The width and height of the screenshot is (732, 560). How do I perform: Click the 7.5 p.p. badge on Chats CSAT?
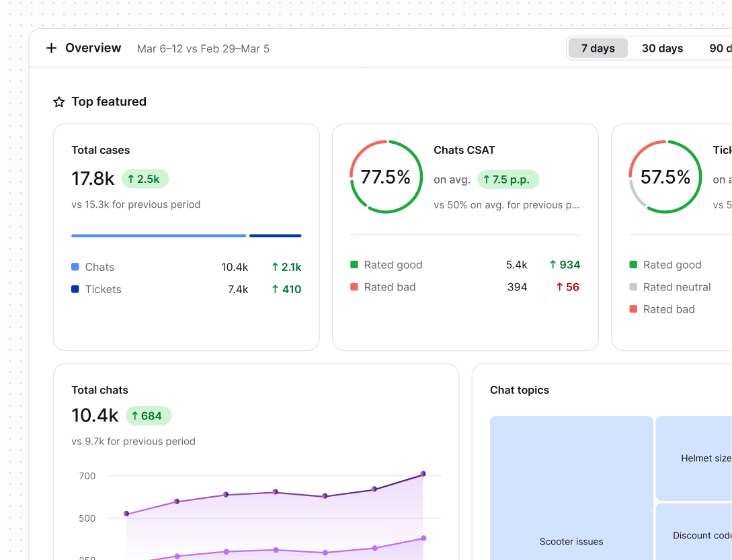pyautogui.click(x=508, y=179)
